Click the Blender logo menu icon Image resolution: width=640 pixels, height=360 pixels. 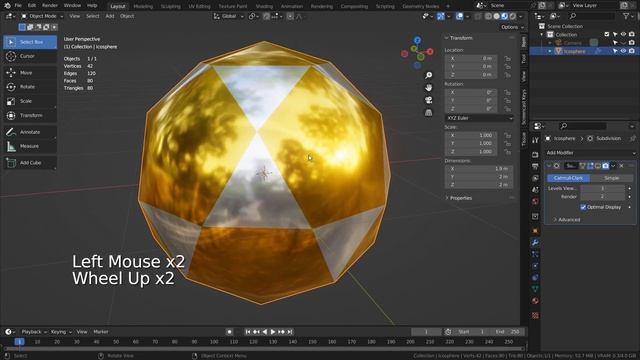pos(7,6)
